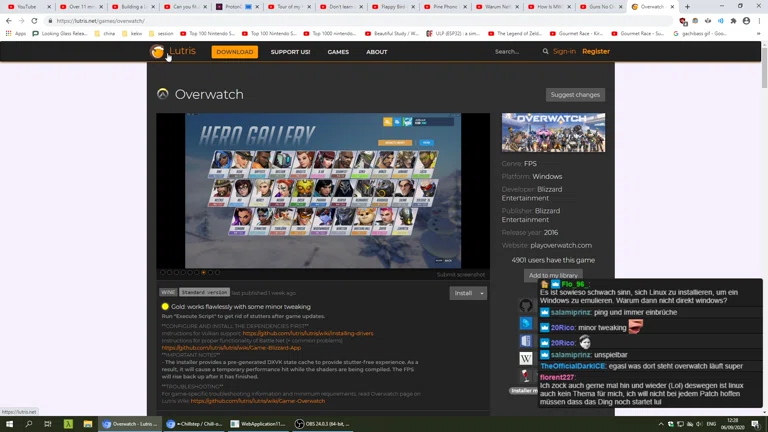This screenshot has width=768, height=432.
Task: Switch to the ProtonDB browser tab
Action: (x=236, y=7)
